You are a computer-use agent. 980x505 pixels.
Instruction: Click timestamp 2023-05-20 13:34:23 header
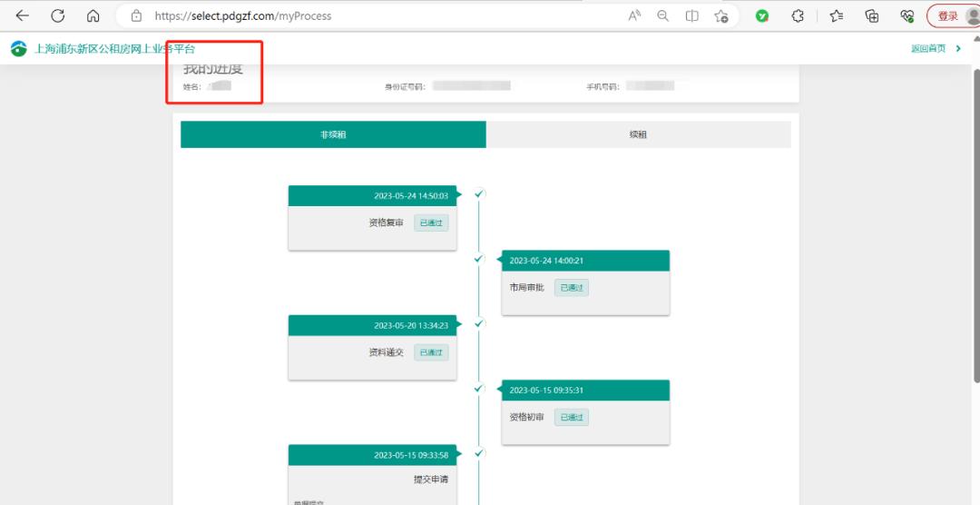pos(373,325)
